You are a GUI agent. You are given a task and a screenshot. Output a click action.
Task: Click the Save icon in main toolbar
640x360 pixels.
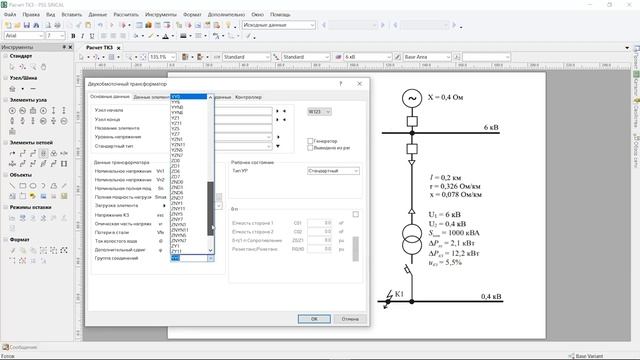pyautogui.click(x=27, y=25)
